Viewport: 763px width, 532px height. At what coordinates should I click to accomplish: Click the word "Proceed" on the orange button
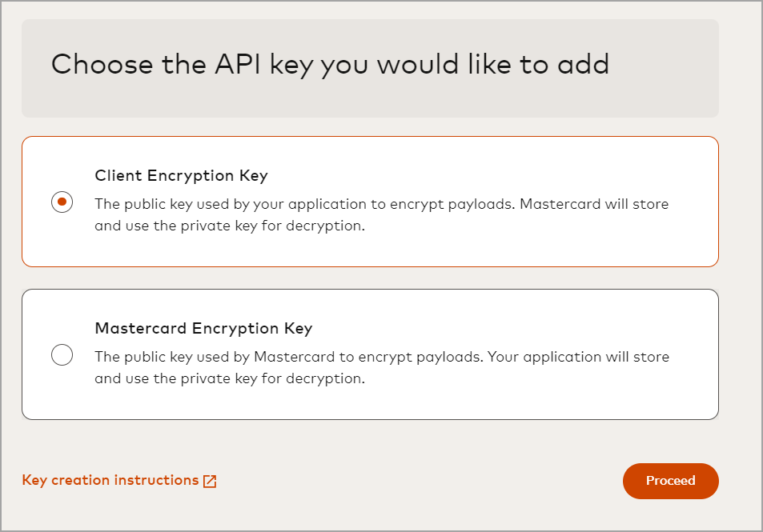pos(670,481)
